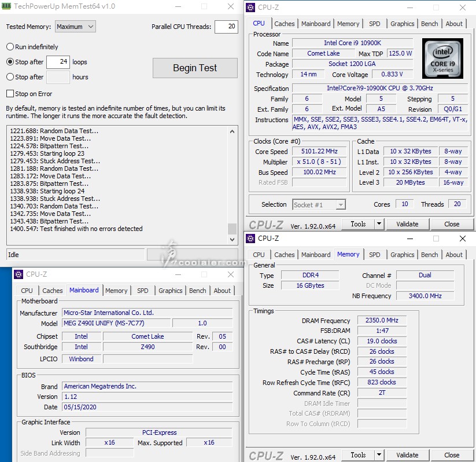Screen dimensions: 476x462
Task: Open the Tested Memory dropdown
Action: pyautogui.click(x=75, y=27)
